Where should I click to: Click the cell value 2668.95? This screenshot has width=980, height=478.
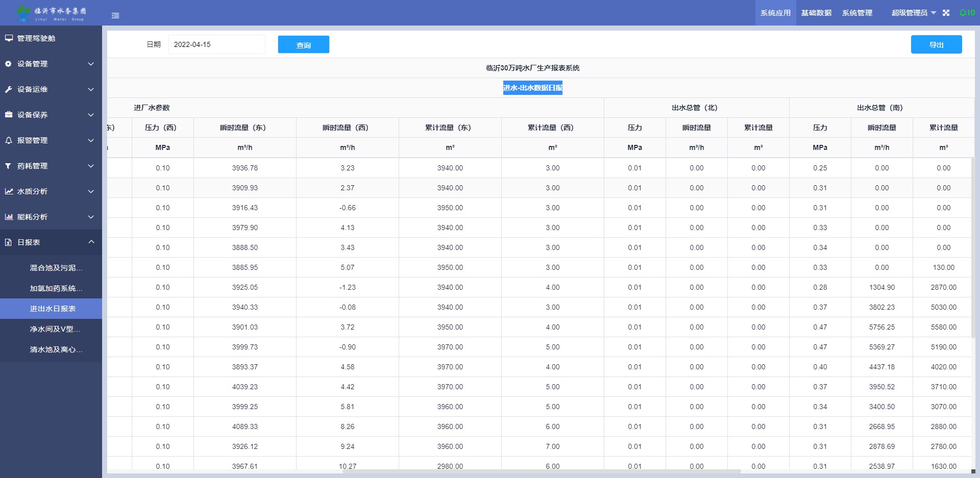(x=881, y=426)
